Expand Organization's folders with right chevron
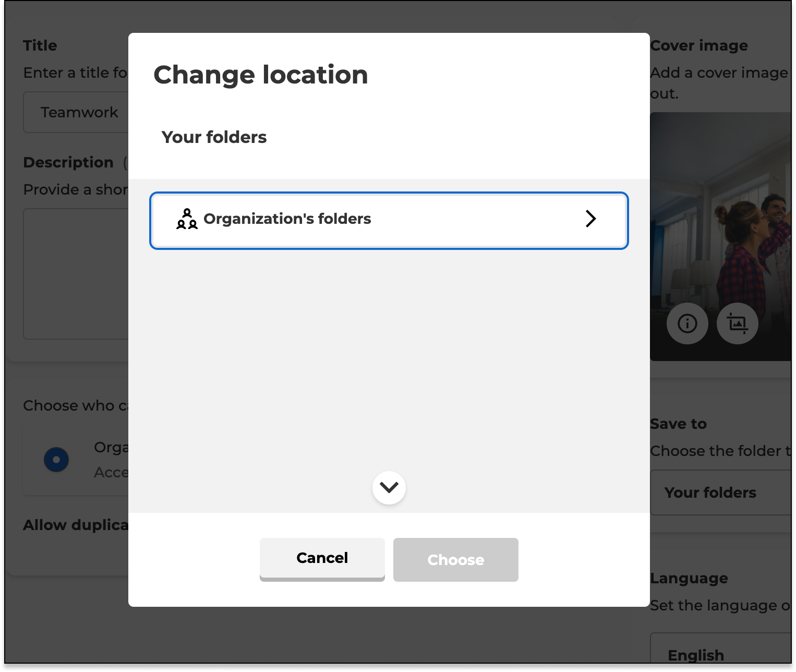This screenshot has width=796, height=672. point(590,219)
